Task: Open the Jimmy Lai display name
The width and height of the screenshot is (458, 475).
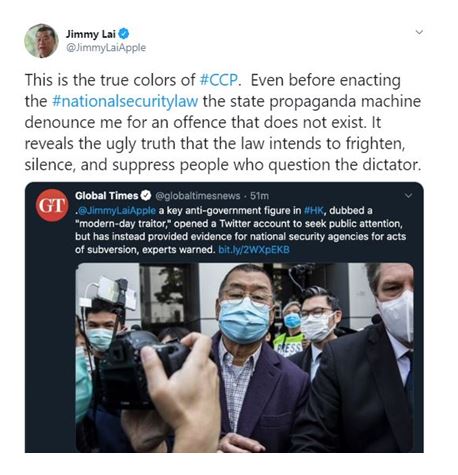Action: (90, 34)
